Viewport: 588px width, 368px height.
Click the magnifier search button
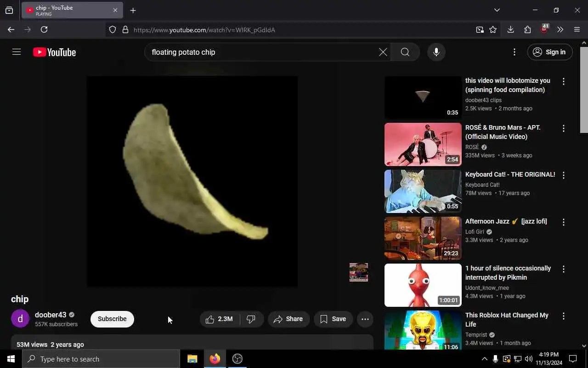[405, 52]
